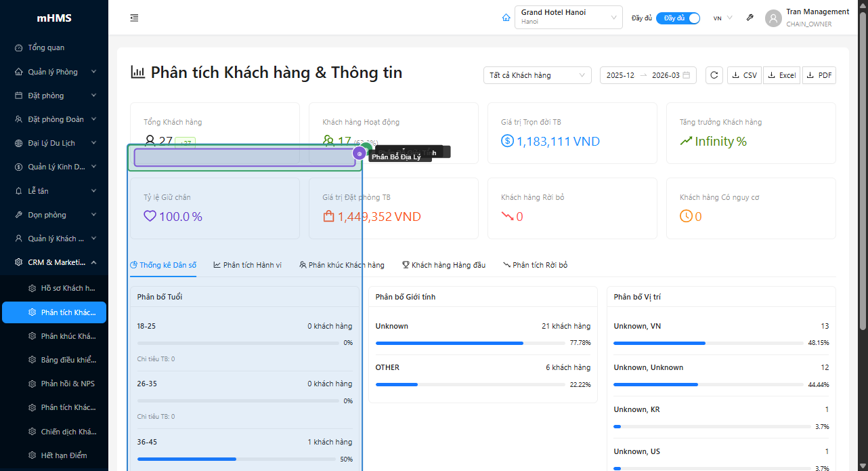The image size is (868, 471).
Task: Click the home icon in header
Action: (506, 18)
